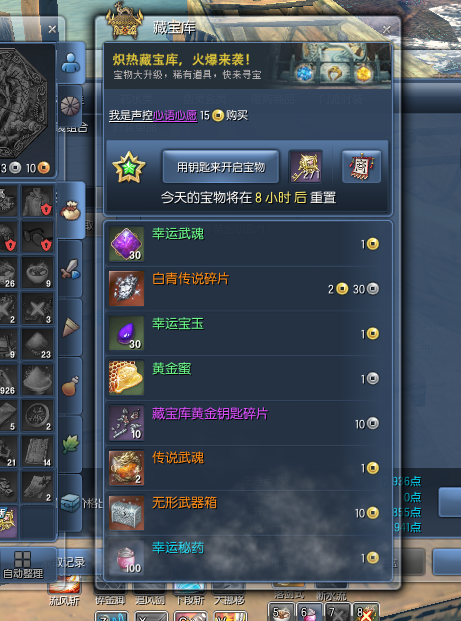Close the 藏宝库 treasure window
The image size is (461, 621).
click(387, 29)
